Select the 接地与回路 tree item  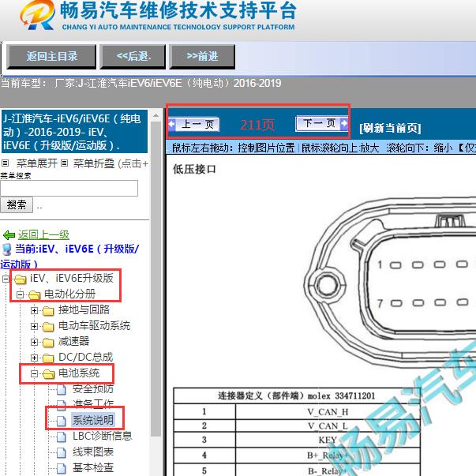point(84,309)
